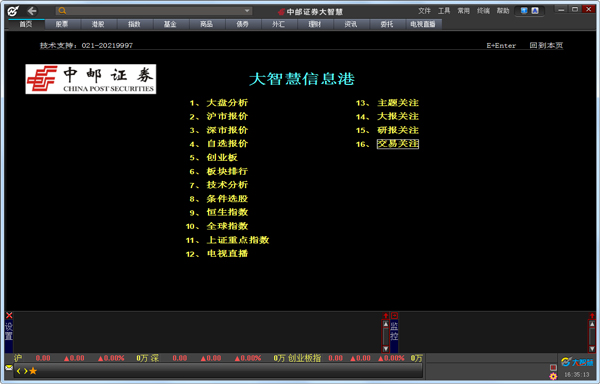Open 2、沪市报价 from the list

218,116
